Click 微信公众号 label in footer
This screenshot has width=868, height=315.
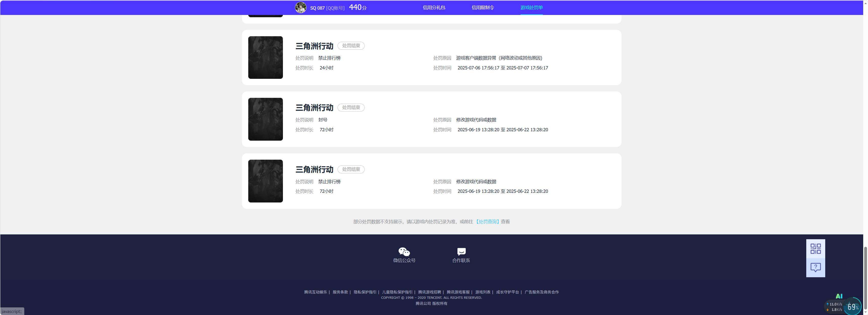point(404,260)
